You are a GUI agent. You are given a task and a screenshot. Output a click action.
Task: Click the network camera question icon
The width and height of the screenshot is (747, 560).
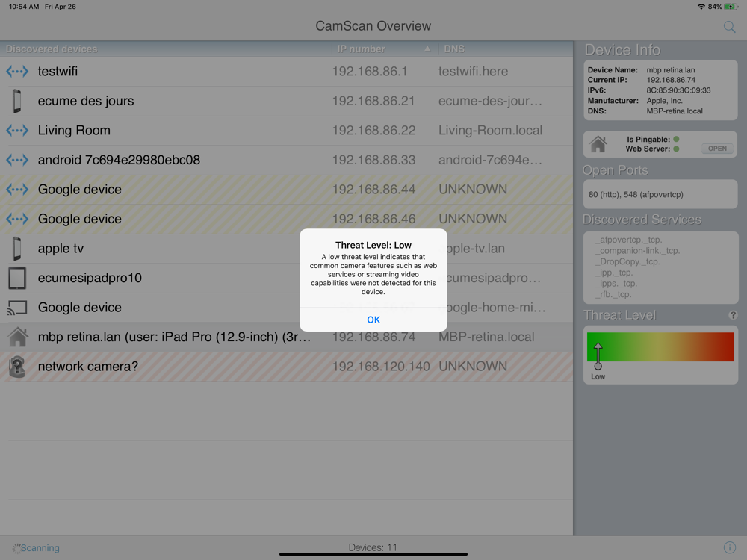(17, 367)
